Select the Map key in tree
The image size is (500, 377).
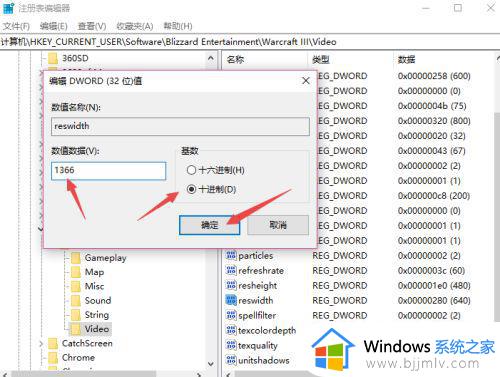coord(94,272)
